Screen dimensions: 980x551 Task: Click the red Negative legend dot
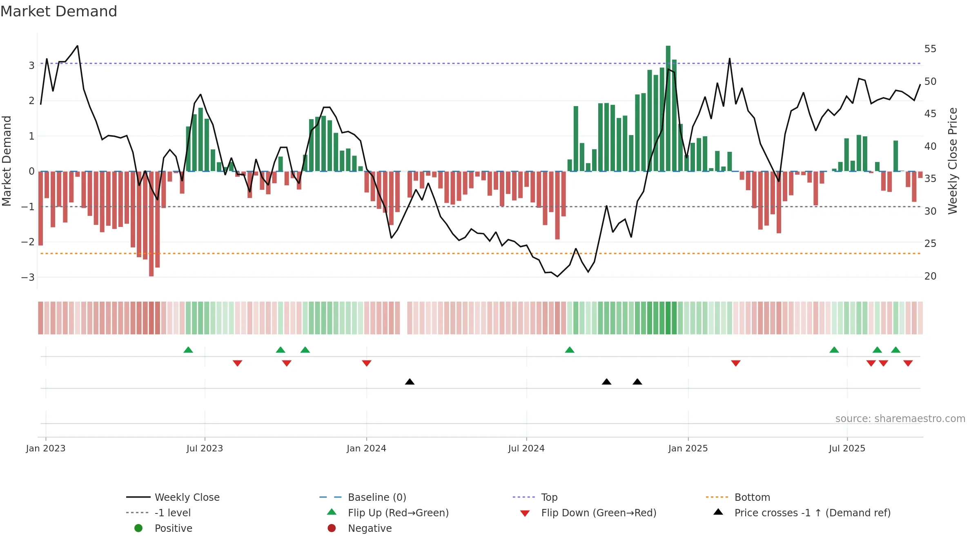click(332, 528)
